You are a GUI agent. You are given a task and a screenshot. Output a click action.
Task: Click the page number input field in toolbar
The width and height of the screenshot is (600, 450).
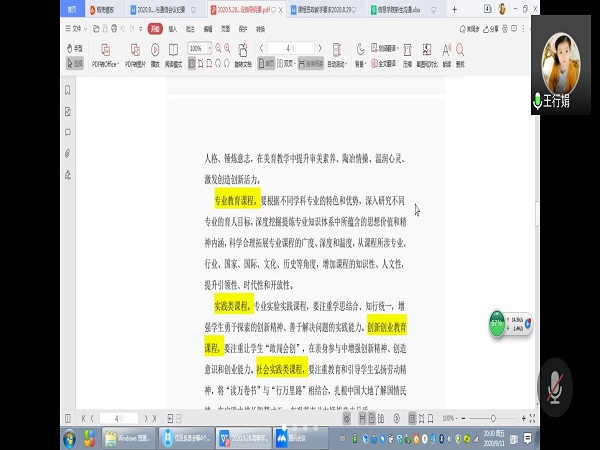click(x=287, y=47)
